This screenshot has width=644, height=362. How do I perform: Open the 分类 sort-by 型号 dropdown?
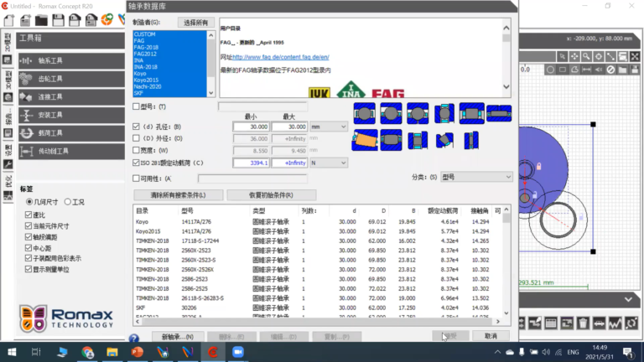[476, 177]
